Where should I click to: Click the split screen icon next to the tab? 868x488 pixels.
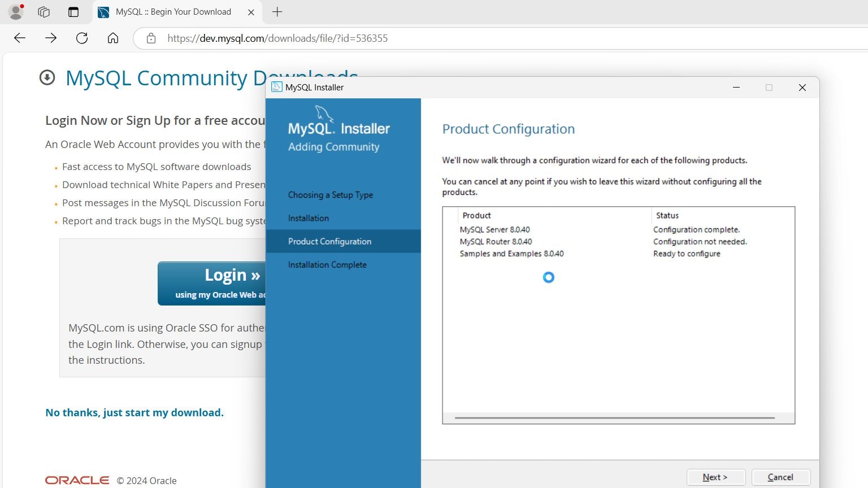[x=73, y=11]
